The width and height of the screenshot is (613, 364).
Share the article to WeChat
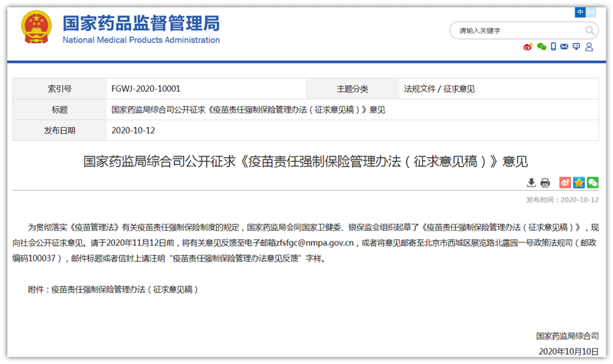pyautogui.click(x=592, y=182)
